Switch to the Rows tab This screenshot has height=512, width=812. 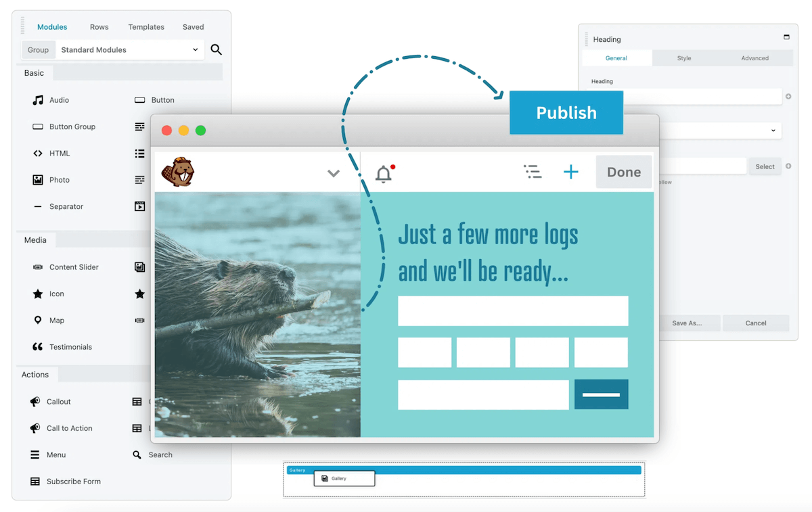point(99,27)
